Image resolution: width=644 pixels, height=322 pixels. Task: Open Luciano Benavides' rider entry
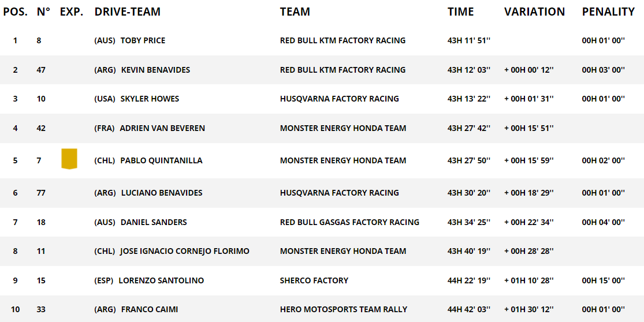[x=162, y=193]
